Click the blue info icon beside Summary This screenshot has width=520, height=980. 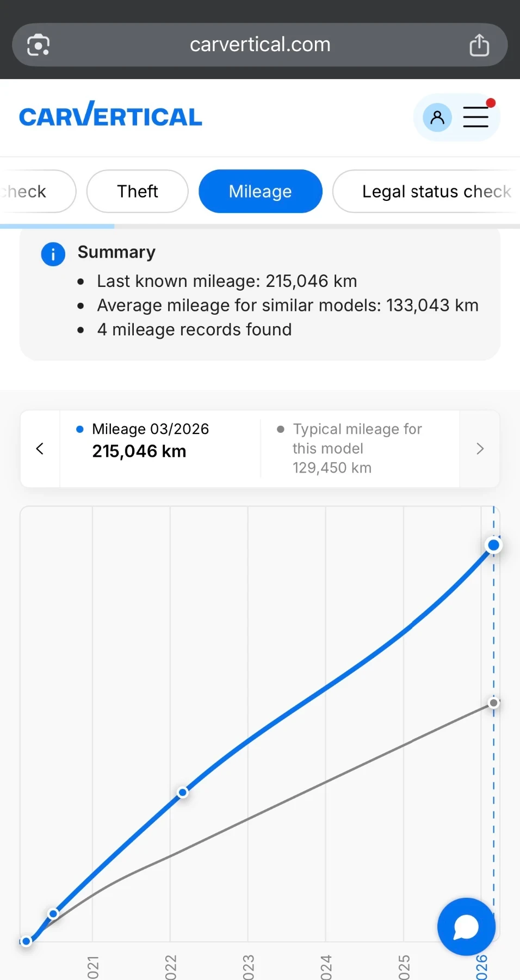tap(53, 254)
